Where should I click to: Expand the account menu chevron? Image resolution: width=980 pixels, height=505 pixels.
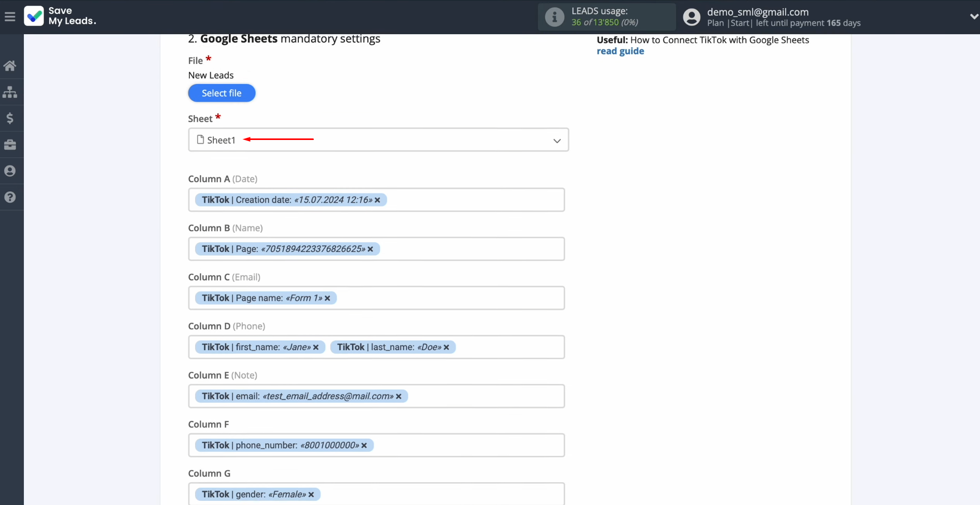coord(973,17)
